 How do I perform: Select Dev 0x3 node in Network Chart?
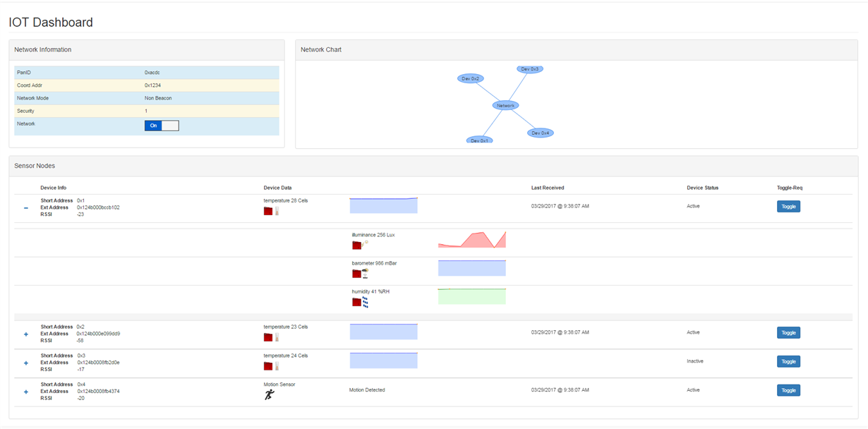(x=529, y=69)
